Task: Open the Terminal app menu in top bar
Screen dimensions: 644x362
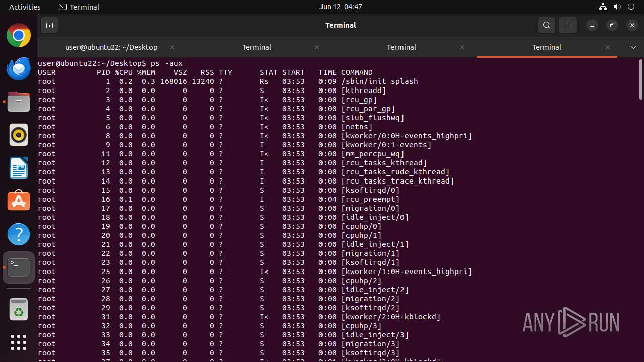Action: coord(79,7)
